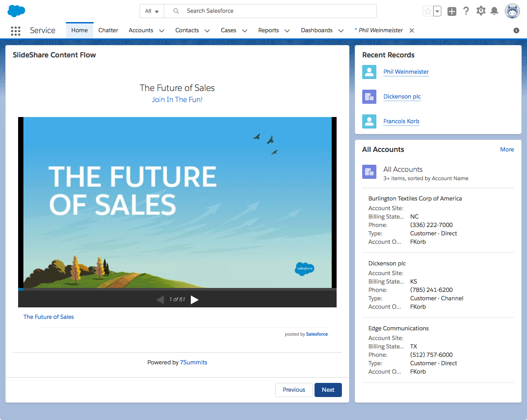Viewport: 527px width, 420px height.
Task: Click the All Accounts list view icon
Action: [369, 172]
